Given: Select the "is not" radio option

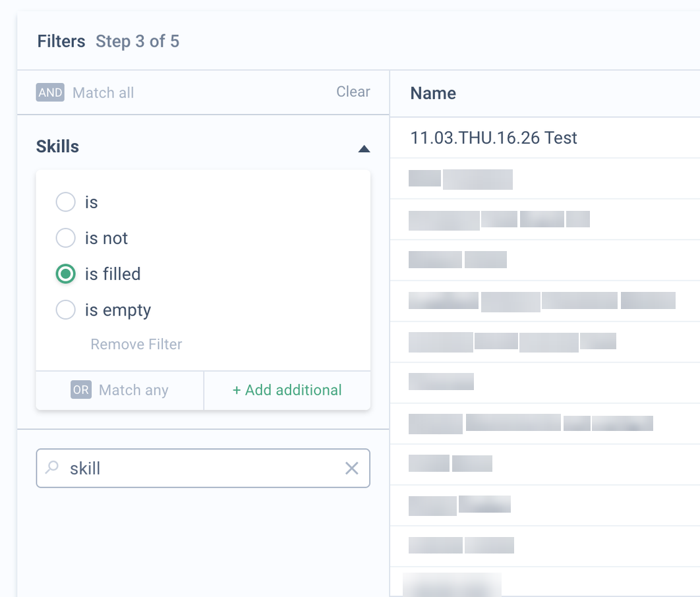Looking at the screenshot, I should tap(66, 238).
